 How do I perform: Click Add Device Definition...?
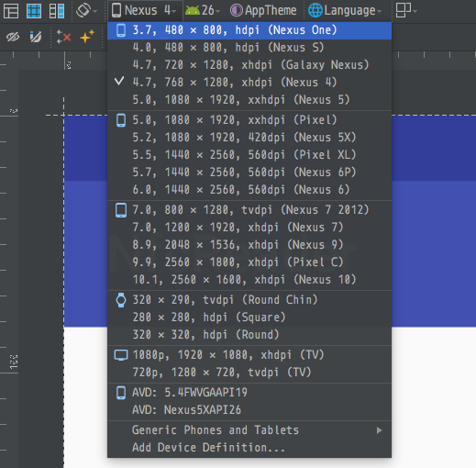(x=249, y=448)
